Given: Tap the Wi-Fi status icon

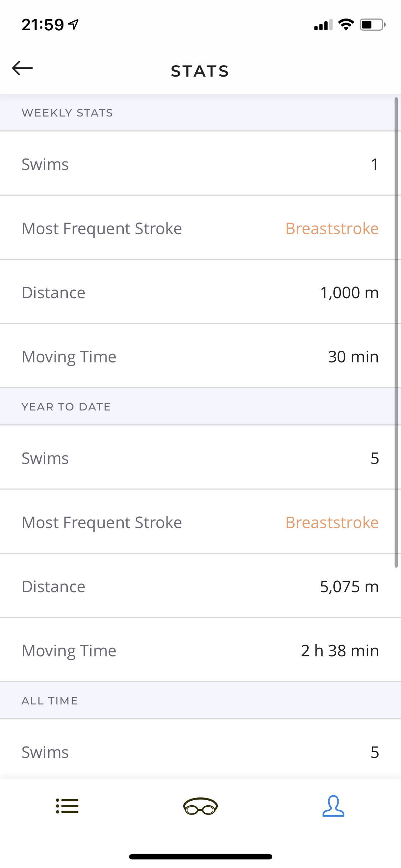Looking at the screenshot, I should [x=346, y=25].
